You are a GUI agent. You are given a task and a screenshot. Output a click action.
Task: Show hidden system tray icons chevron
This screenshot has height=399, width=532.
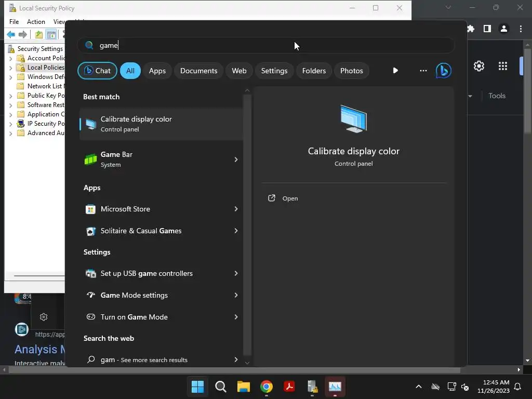pyautogui.click(x=419, y=387)
